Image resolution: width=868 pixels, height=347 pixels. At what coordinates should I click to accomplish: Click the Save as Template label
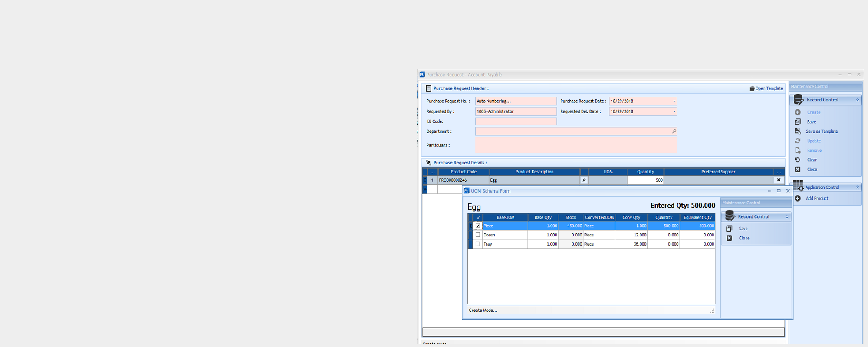tap(822, 131)
